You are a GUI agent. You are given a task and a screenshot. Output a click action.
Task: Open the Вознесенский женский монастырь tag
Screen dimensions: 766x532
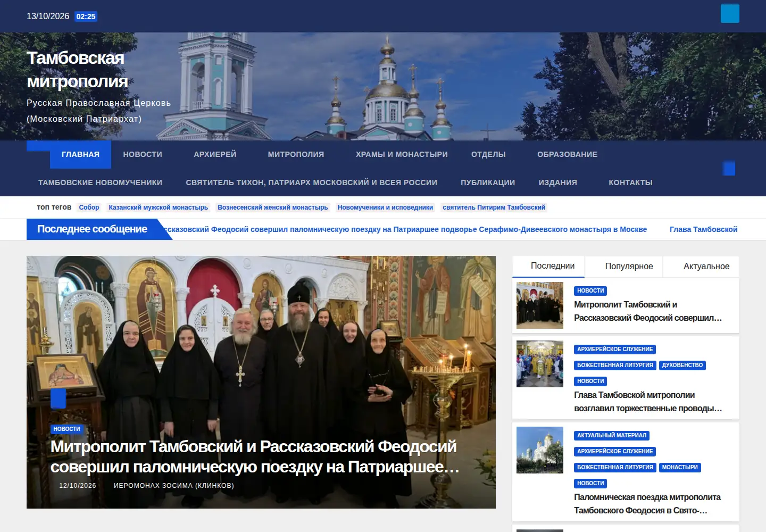pyautogui.click(x=272, y=207)
